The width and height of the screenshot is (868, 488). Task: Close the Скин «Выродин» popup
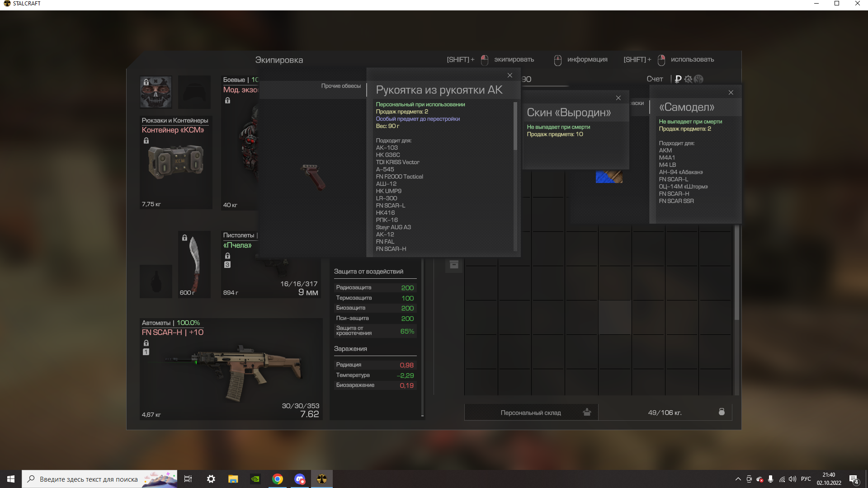click(618, 98)
